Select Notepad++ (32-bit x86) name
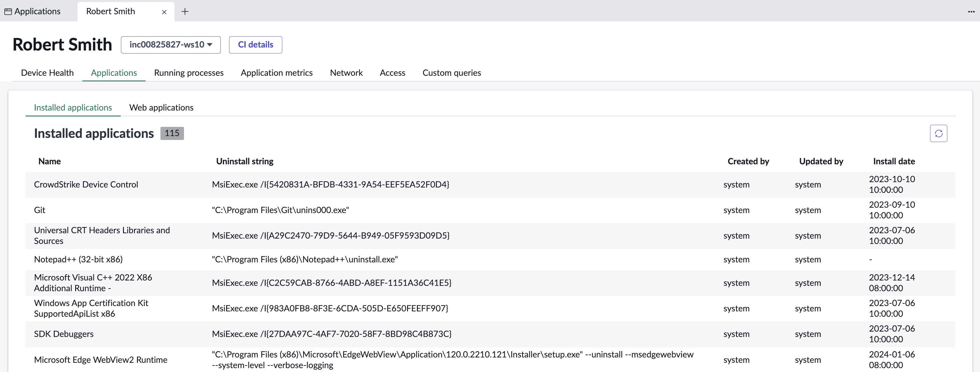The height and width of the screenshot is (372, 980). [78, 259]
